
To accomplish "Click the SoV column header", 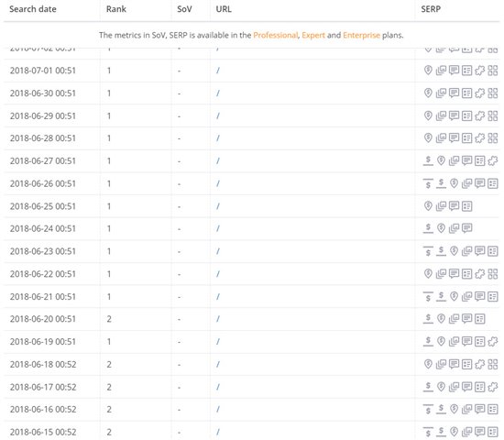I will click(184, 9).
